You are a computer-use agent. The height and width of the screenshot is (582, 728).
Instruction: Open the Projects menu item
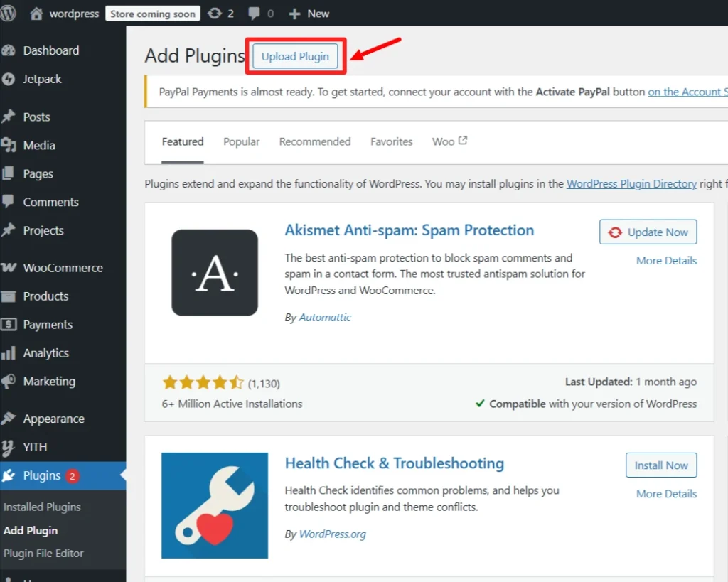[x=43, y=230]
